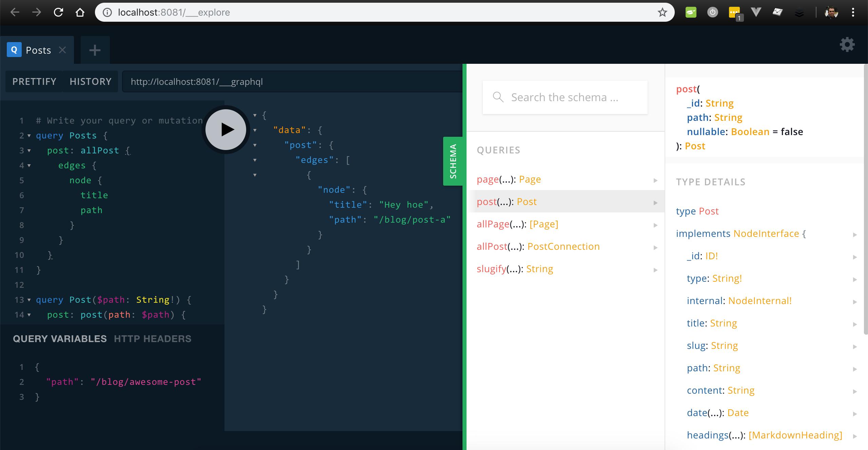868x450 pixels.
Task: View site information icon in address bar
Action: [x=107, y=13]
